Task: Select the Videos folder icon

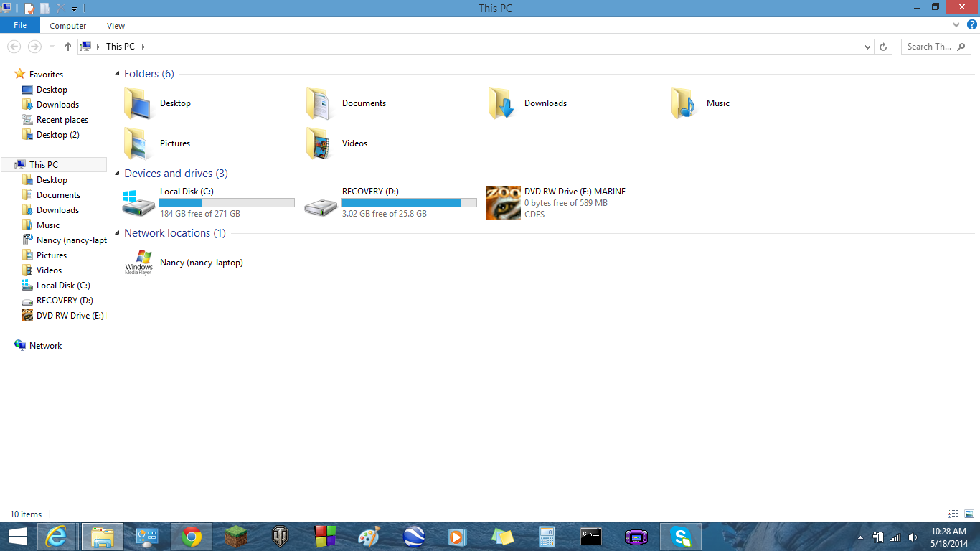Action: pyautogui.click(x=320, y=143)
